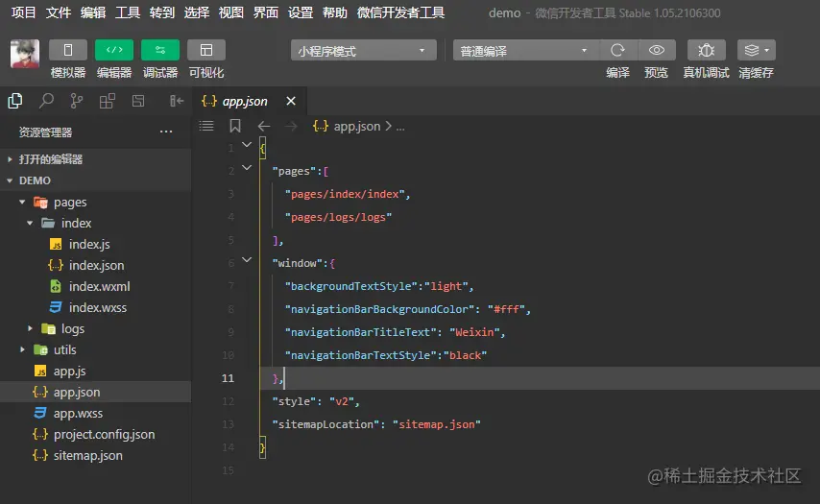The image size is (820, 504).
Task: Open index.wxss in the file tree
Action: coord(96,307)
